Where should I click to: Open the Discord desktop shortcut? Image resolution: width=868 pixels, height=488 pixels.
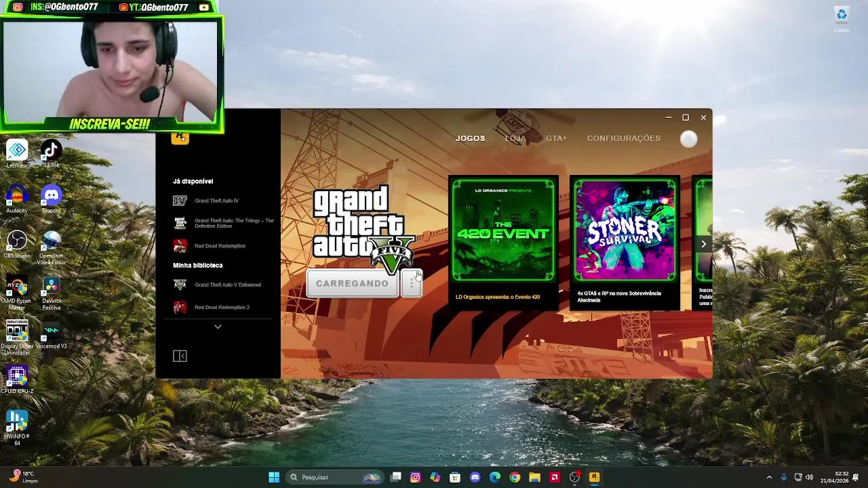[x=51, y=200]
